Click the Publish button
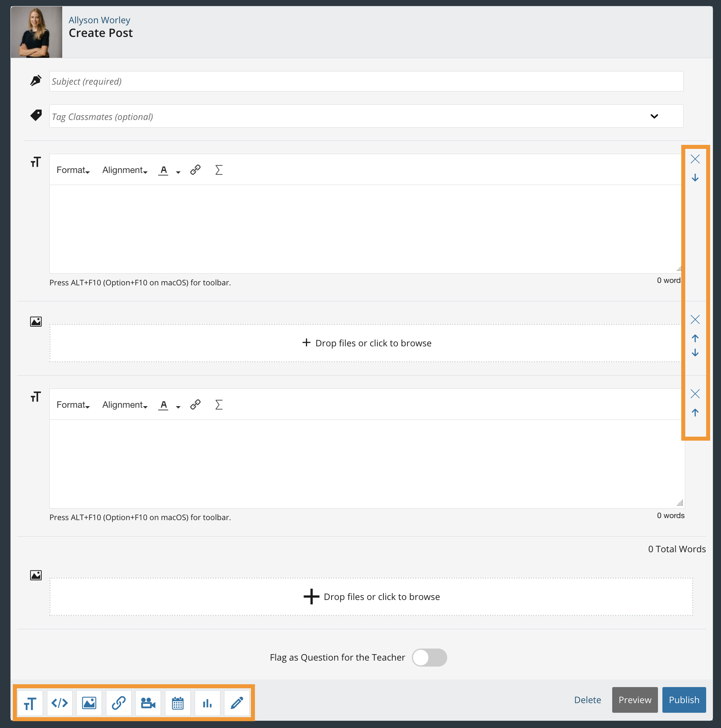 (684, 700)
